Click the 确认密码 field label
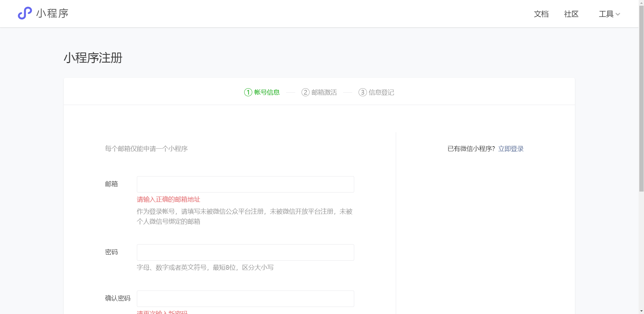The width and height of the screenshot is (644, 314). [118, 298]
